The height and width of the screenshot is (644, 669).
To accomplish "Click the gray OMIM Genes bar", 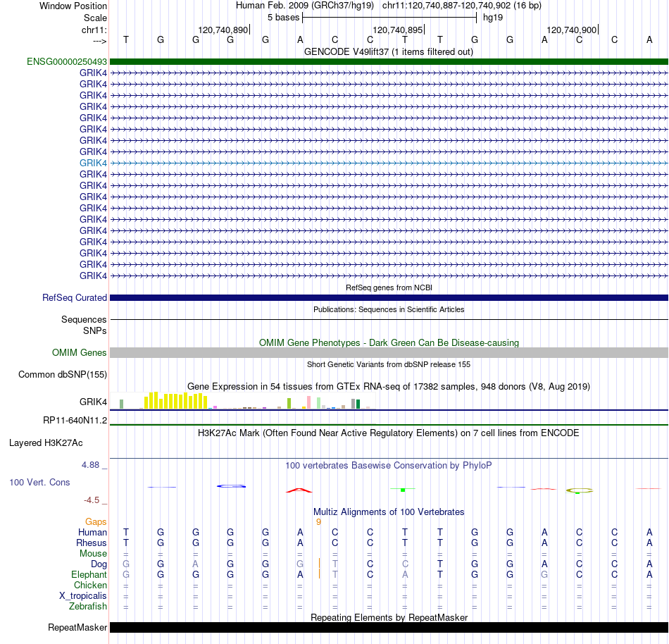I will click(x=389, y=352).
